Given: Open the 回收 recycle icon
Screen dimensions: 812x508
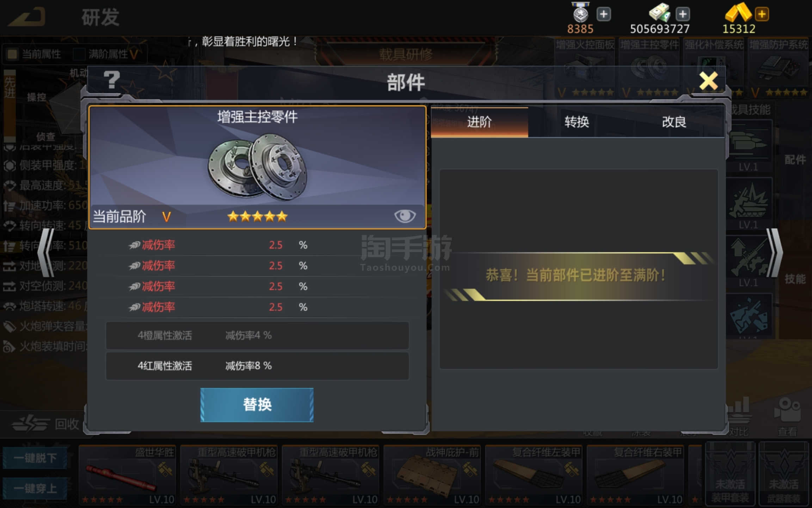Looking at the screenshot, I should 45,424.
